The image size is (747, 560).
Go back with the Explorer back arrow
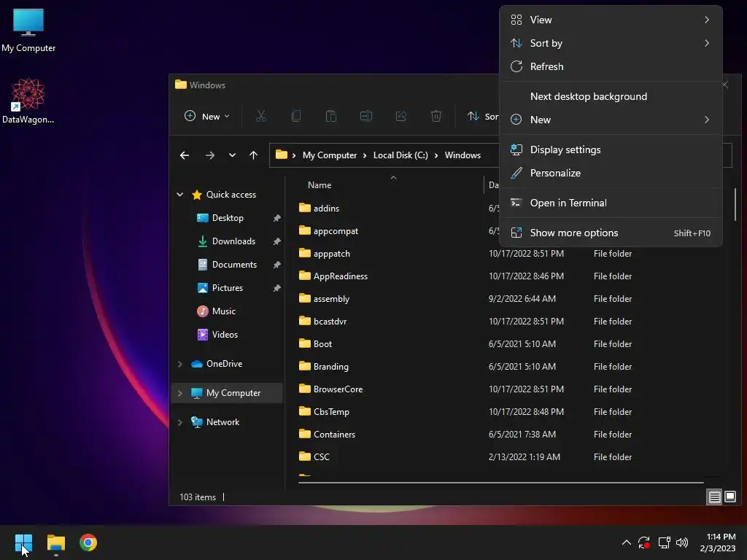(x=185, y=155)
